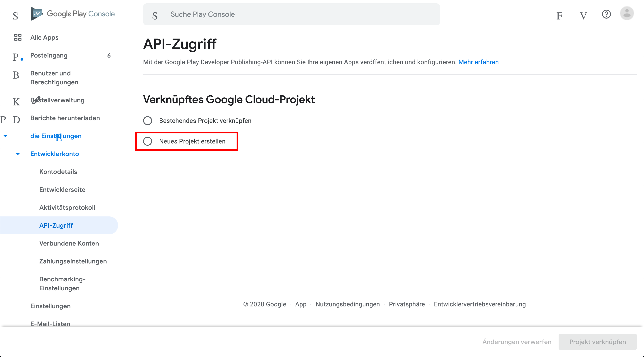This screenshot has width=644, height=357.
Task: Open Posteingang in sidebar
Action: [x=49, y=55]
